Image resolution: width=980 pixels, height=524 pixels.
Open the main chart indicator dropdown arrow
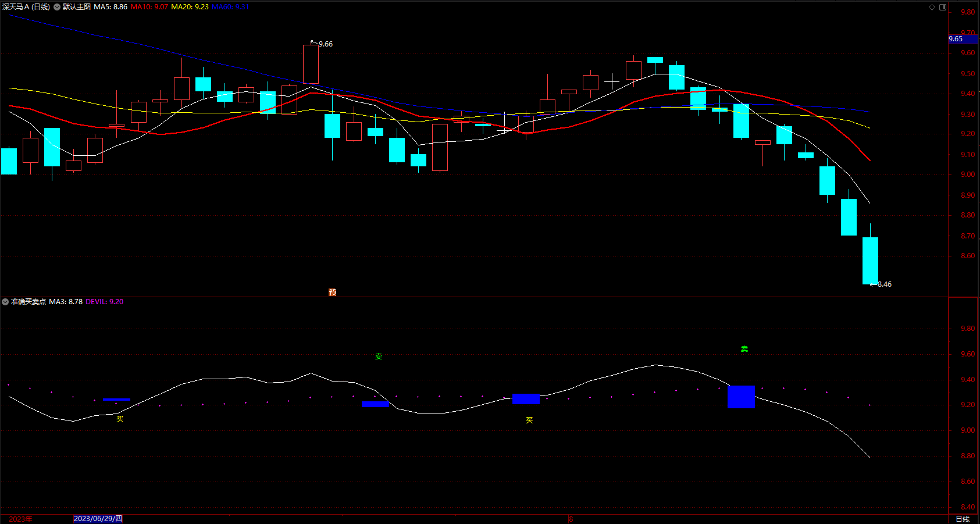pos(57,7)
